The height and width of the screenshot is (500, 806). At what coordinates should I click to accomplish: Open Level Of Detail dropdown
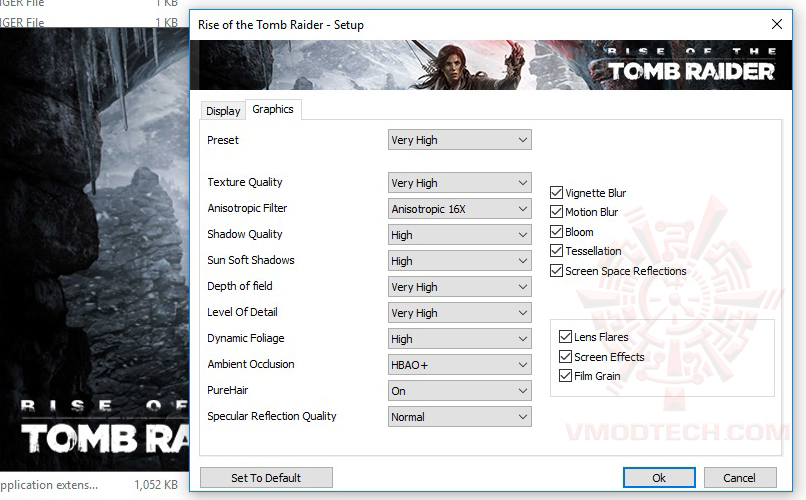click(x=460, y=313)
